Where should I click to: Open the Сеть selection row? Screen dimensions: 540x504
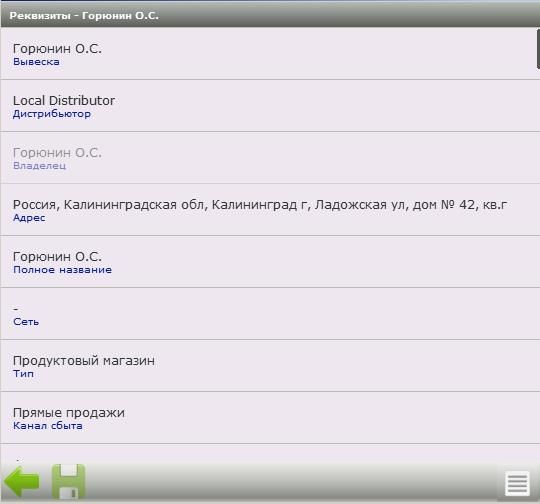pyautogui.click(x=270, y=314)
